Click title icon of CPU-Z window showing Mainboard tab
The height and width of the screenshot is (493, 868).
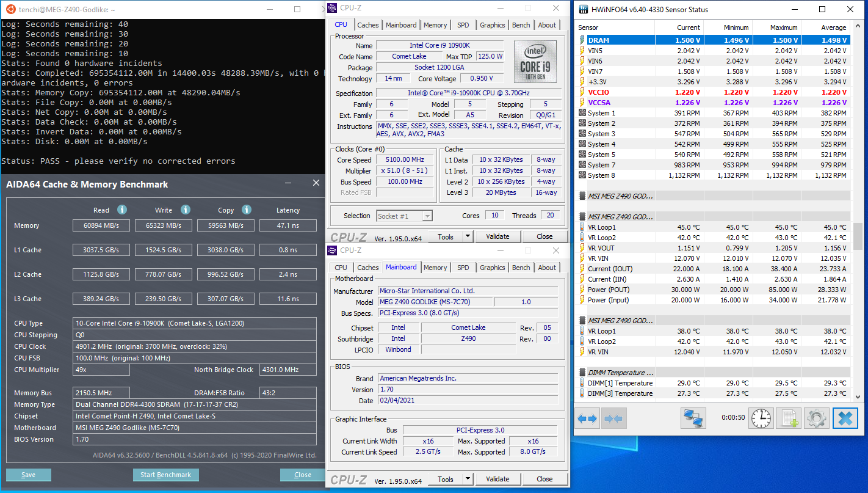pos(332,250)
